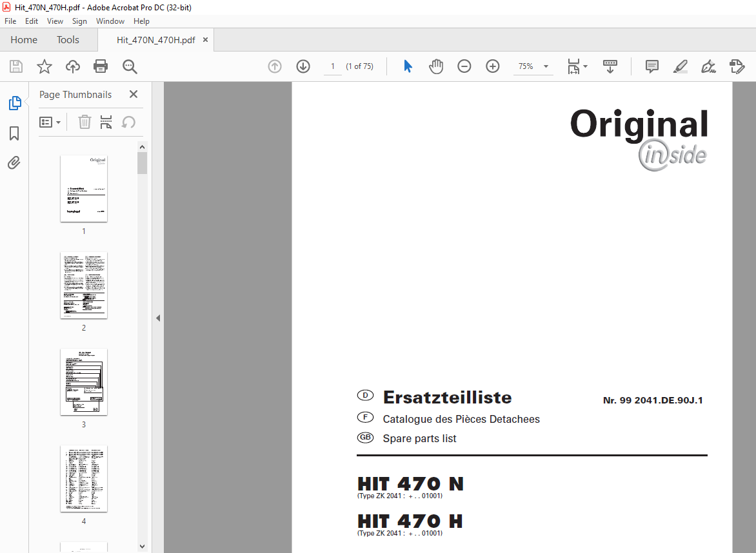Viewport: 756px width, 553px height.
Task: Add a sticky note comment
Action: pyautogui.click(x=652, y=66)
